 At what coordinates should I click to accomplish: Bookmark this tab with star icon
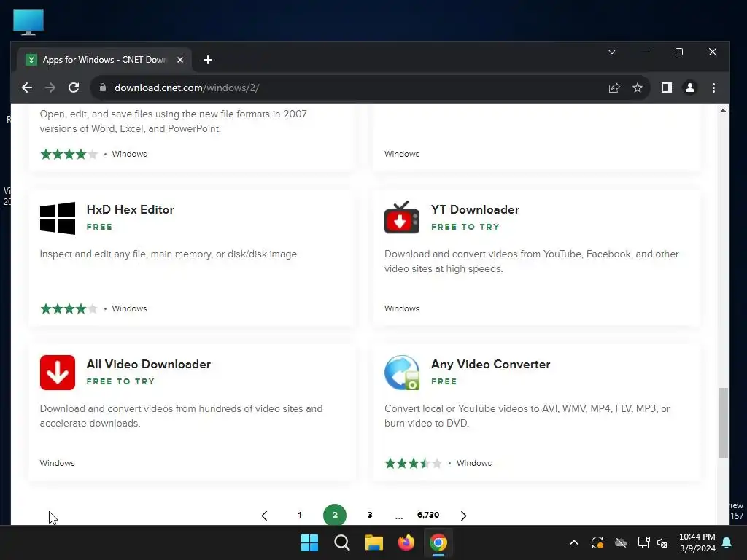[x=638, y=87]
